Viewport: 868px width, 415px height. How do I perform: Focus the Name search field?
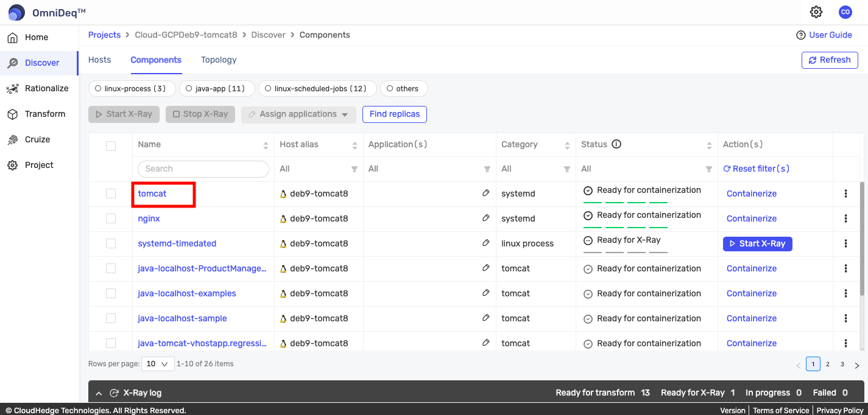click(203, 169)
